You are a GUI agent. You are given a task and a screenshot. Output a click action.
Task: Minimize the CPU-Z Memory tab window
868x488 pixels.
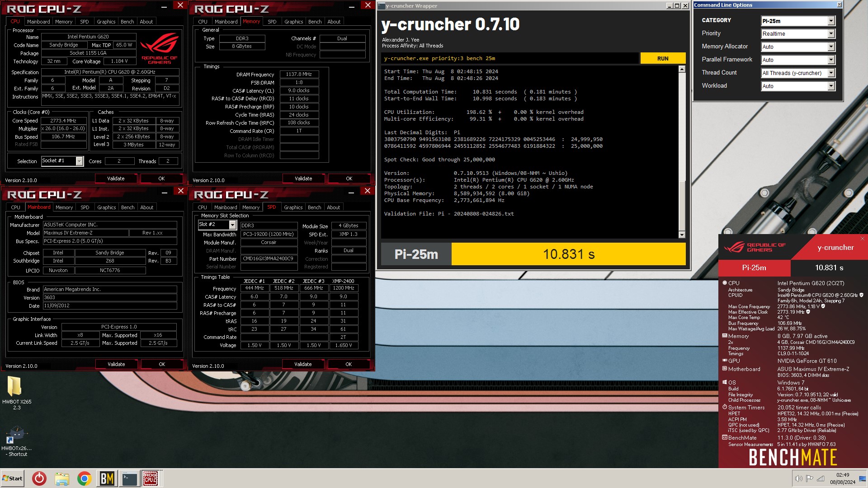click(352, 6)
